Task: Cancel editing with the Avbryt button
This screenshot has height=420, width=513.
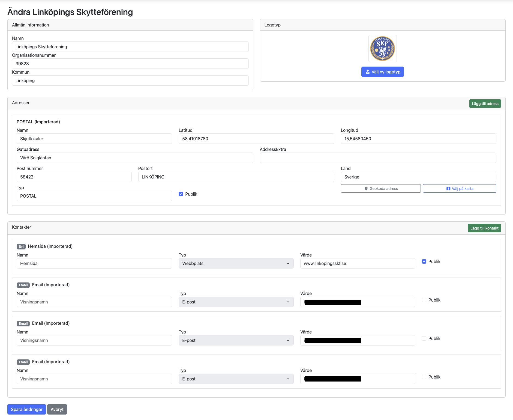Action: [x=57, y=409]
